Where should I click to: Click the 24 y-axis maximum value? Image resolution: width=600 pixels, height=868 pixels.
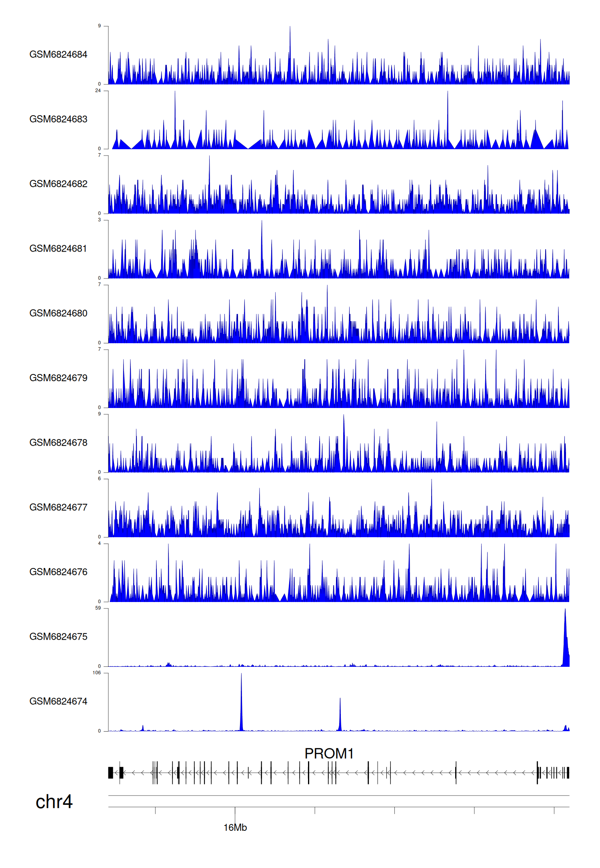[x=98, y=91]
